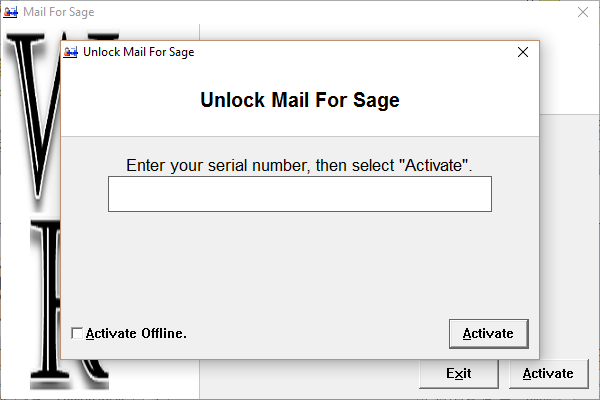
Task: Click the Mail For Sage title bar icon
Action: 11,12
